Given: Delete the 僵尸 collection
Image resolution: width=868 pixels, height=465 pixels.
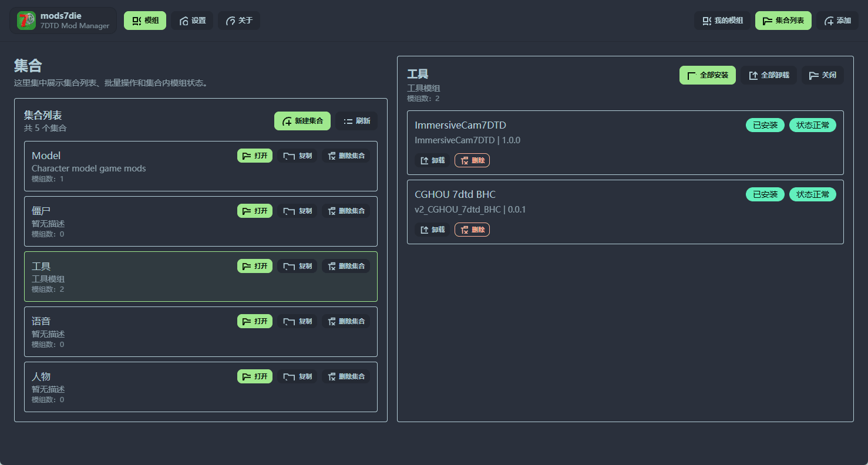Looking at the screenshot, I should tap(346, 210).
